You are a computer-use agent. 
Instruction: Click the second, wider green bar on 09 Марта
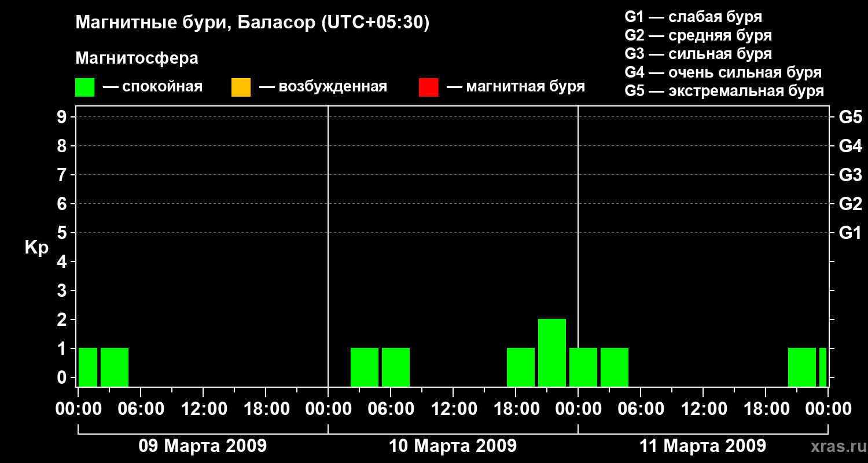[x=115, y=367]
